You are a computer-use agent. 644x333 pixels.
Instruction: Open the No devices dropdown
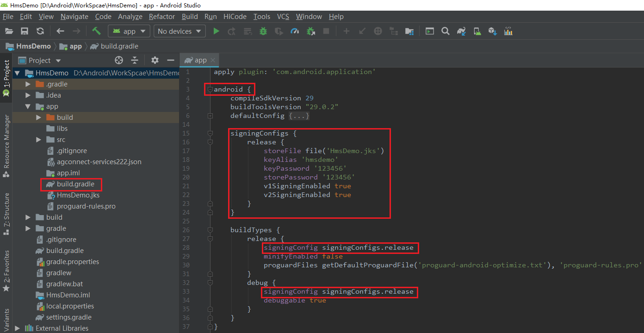180,31
